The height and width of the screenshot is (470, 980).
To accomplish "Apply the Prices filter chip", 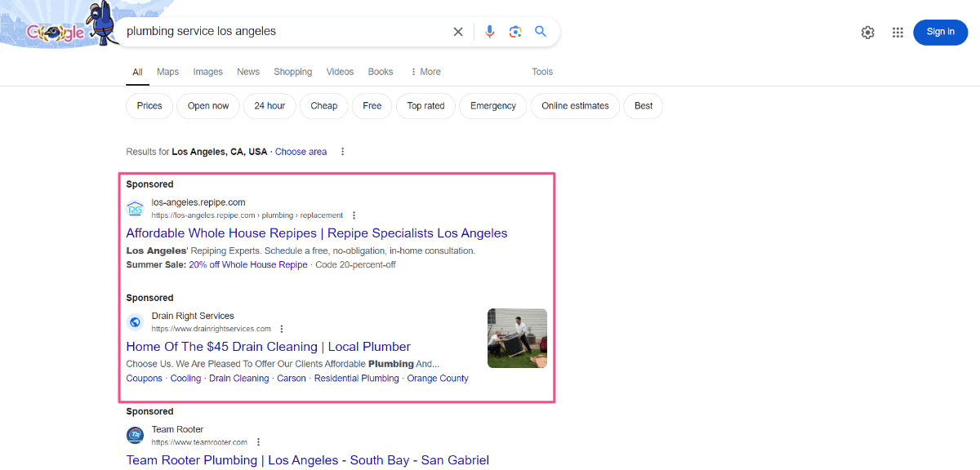I will point(149,106).
